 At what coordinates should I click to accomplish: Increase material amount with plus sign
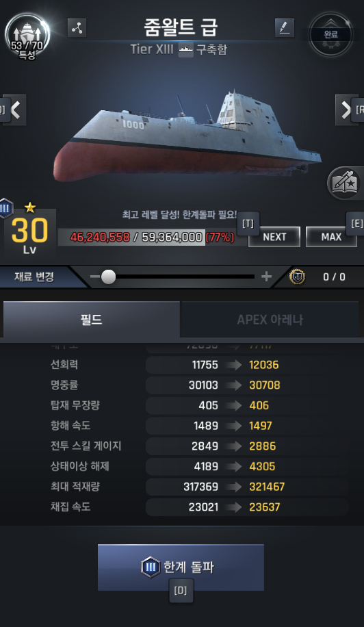tap(266, 277)
